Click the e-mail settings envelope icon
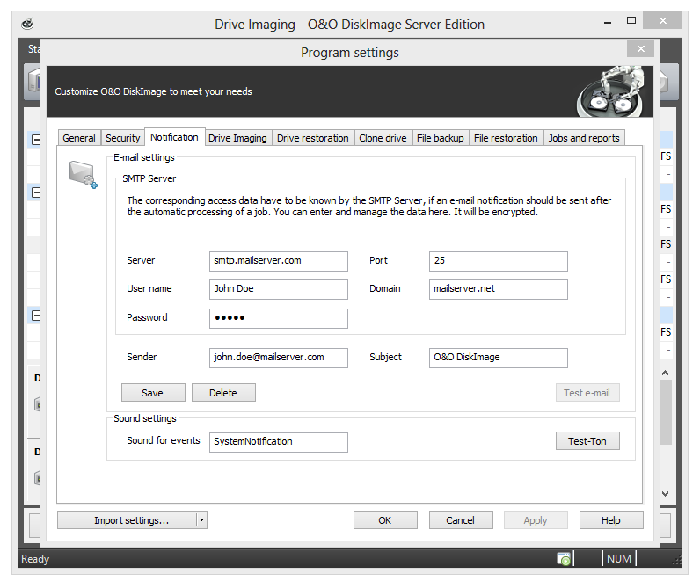Screen dimensions: 700x588 83,175
